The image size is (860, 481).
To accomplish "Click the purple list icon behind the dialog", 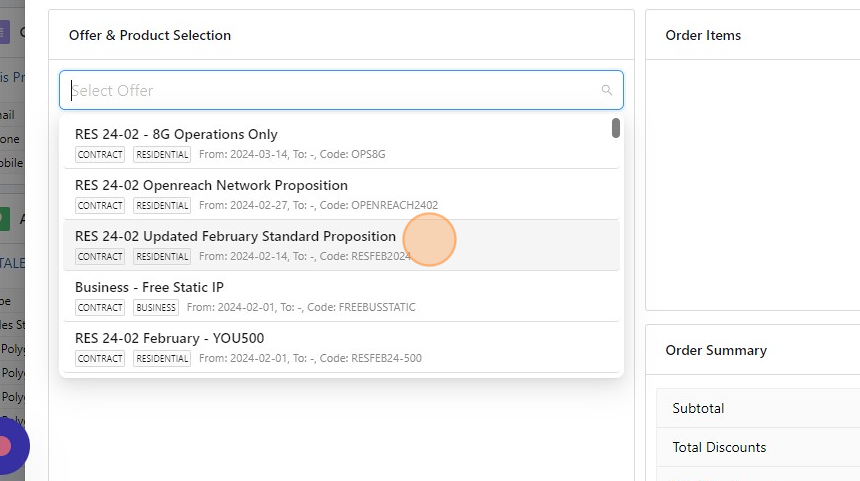I will tap(4, 33).
